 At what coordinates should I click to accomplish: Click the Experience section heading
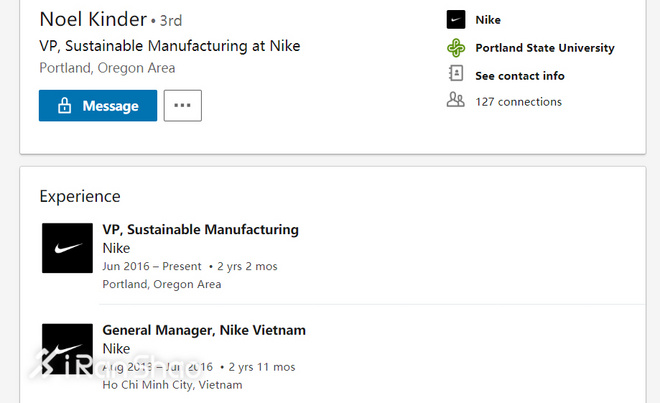(x=80, y=196)
